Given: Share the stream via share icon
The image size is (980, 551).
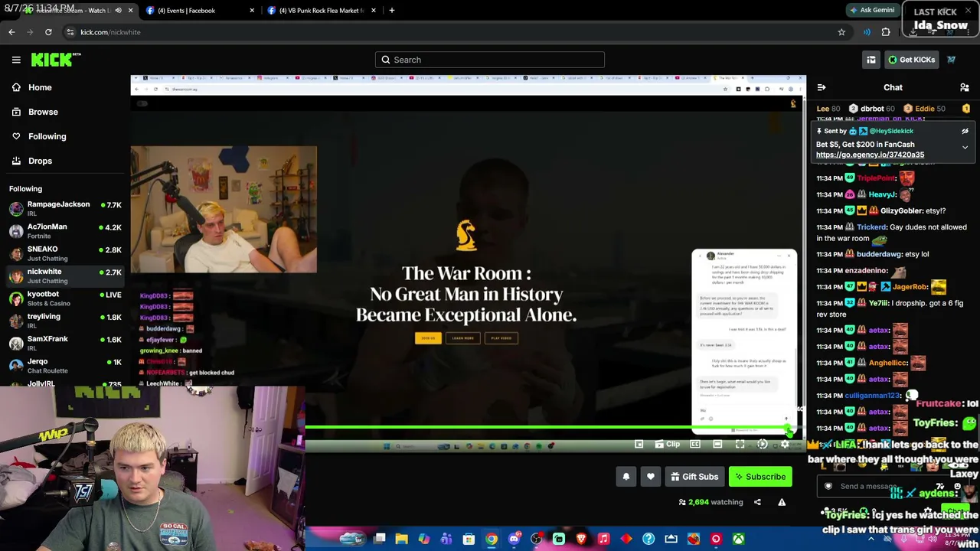Looking at the screenshot, I should click(x=757, y=502).
